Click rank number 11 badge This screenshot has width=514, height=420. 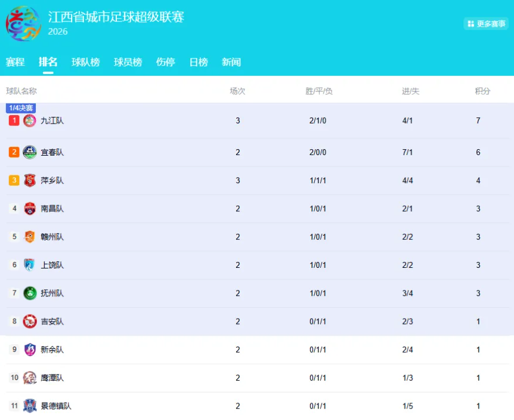point(14,406)
